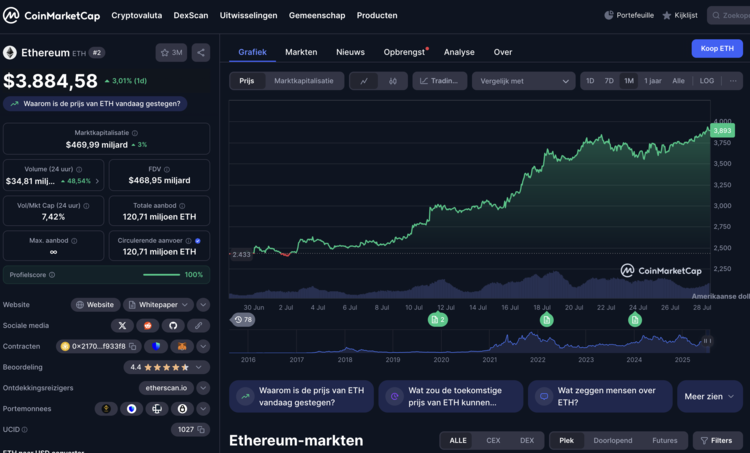Viewport: 750px width, 453px height.
Task: Add token to MetaMask fox icon
Action: [182, 346]
